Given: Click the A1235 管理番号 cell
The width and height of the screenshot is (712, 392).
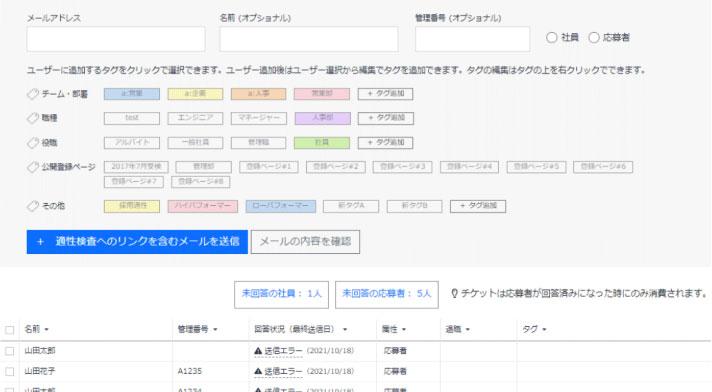Looking at the screenshot, I should tap(189, 371).
